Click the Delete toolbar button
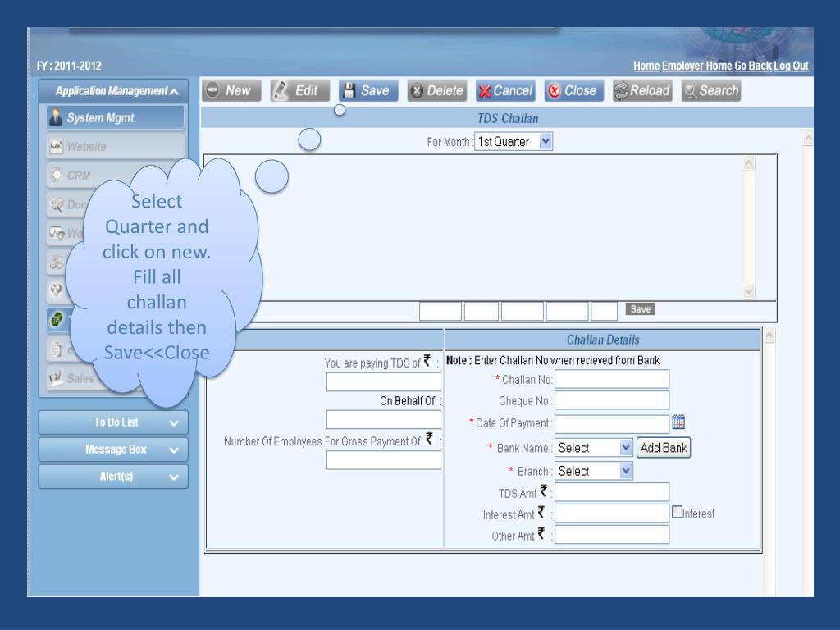This screenshot has height=630, width=840. [436, 90]
